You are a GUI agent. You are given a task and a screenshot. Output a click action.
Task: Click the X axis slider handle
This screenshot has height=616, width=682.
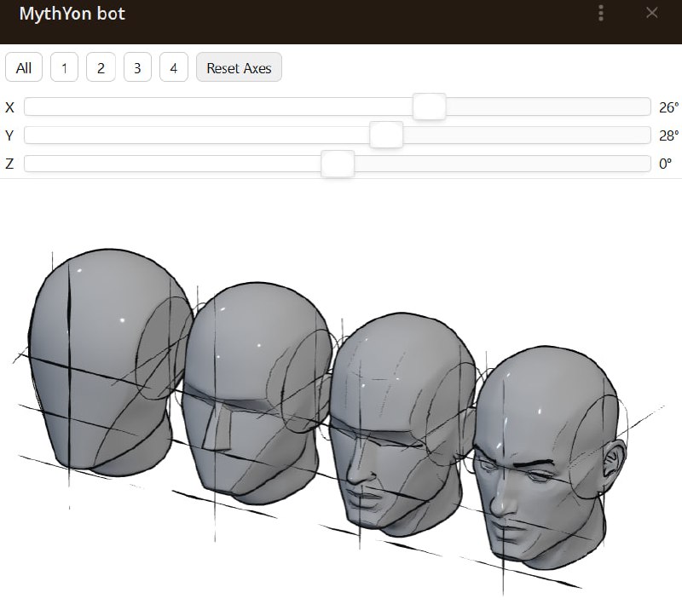429,107
